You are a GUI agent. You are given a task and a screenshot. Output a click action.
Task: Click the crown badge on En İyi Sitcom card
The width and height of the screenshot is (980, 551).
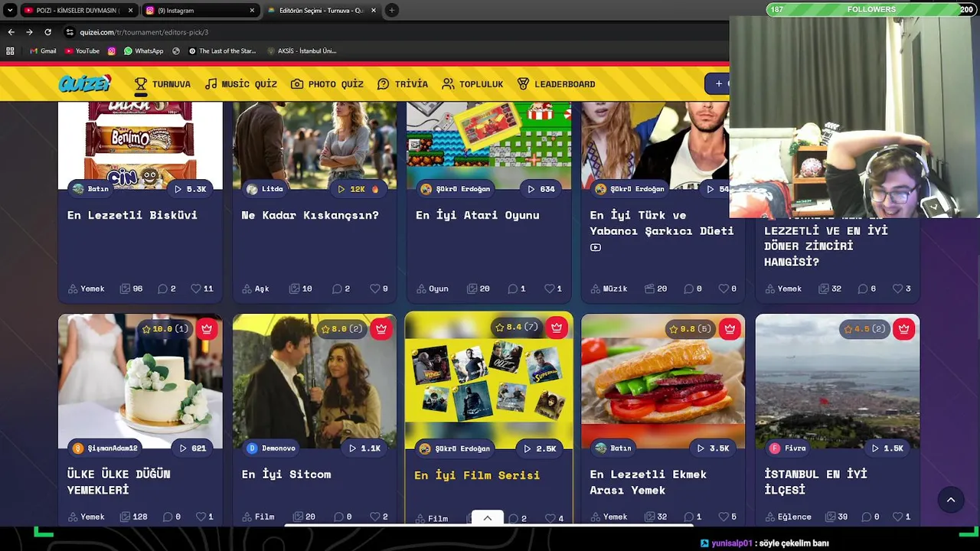point(381,329)
